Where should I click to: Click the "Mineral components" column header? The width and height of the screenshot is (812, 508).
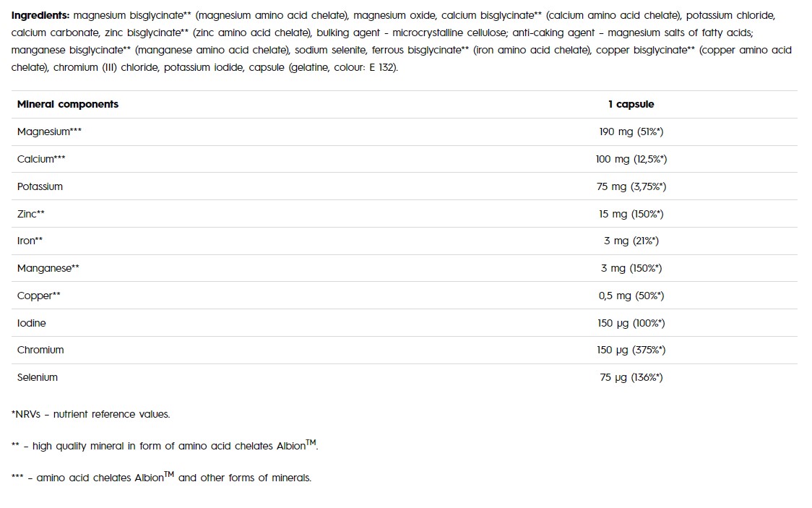[x=68, y=104]
